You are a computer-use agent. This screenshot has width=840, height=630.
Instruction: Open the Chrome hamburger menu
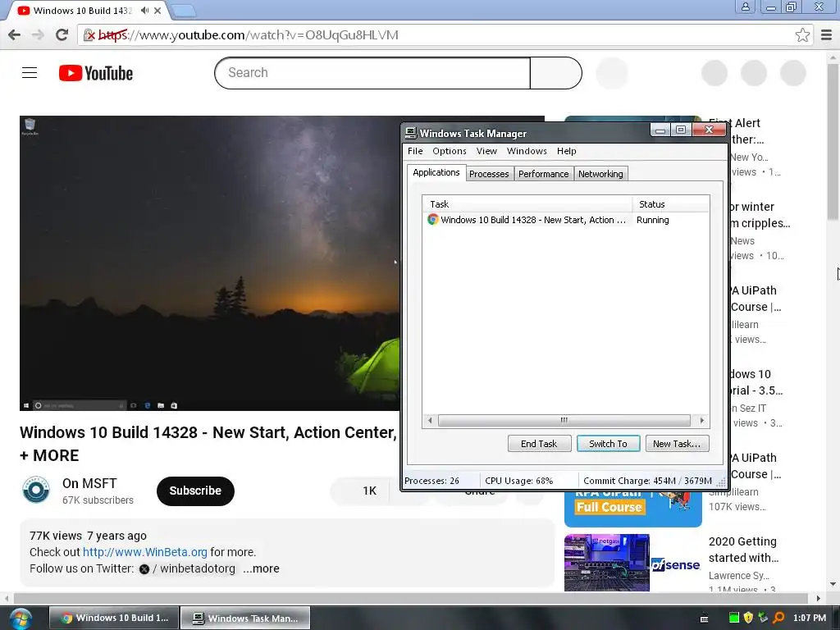tap(827, 34)
